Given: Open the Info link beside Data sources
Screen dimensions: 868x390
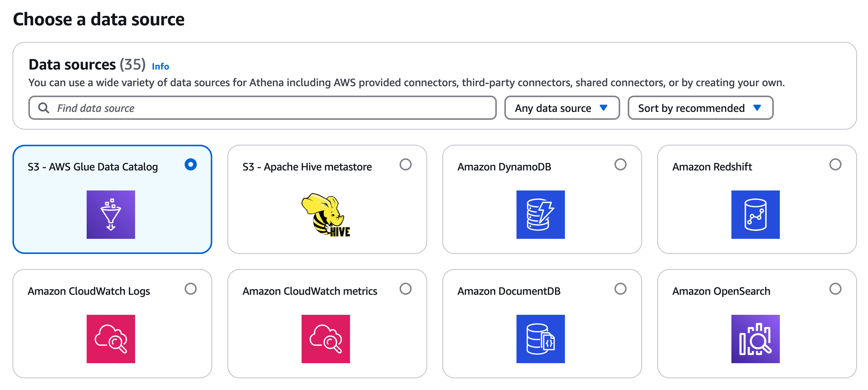Looking at the screenshot, I should click(160, 67).
